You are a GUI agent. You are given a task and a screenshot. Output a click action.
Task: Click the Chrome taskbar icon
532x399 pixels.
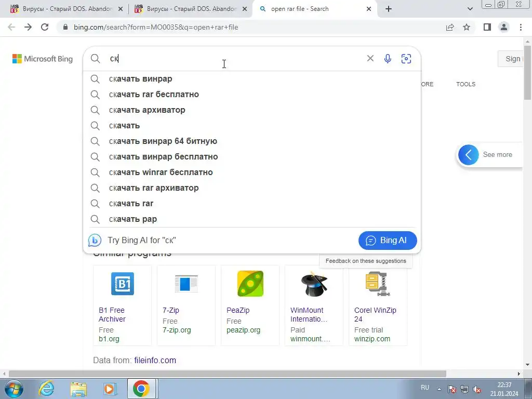click(x=141, y=389)
